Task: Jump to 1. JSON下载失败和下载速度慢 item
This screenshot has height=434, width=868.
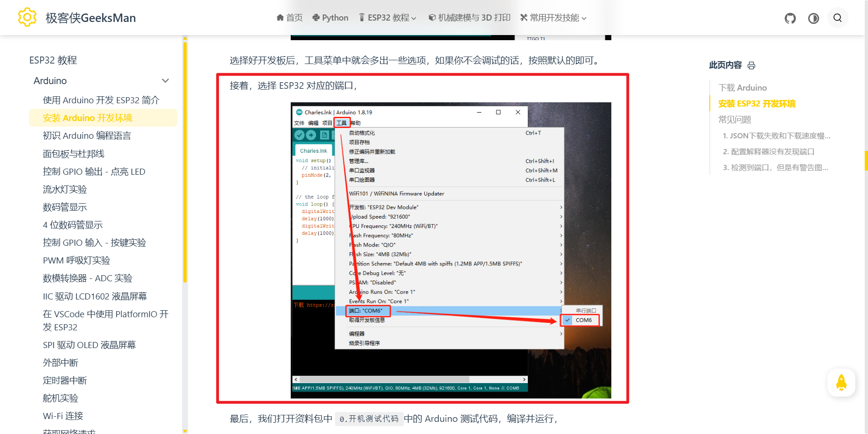Action: (777, 135)
